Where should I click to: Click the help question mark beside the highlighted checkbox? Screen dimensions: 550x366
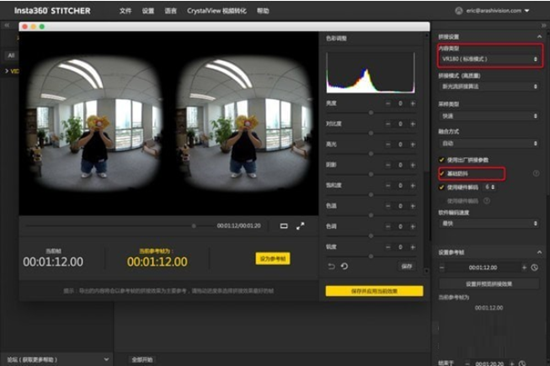click(536, 173)
